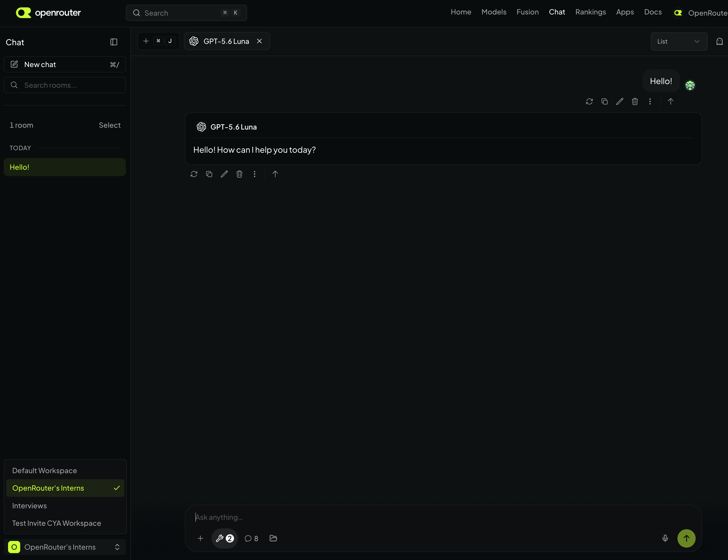This screenshot has width=728, height=560.
Task: Edit the user Hello! message
Action: (620, 101)
